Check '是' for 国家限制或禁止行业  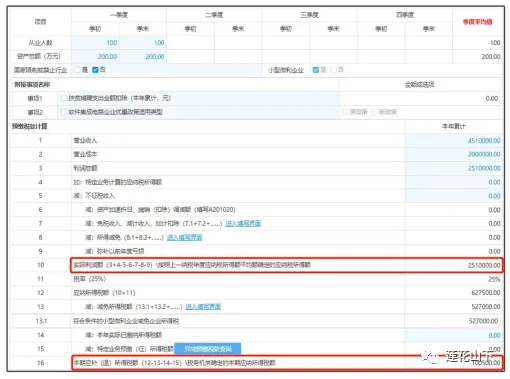pos(78,70)
